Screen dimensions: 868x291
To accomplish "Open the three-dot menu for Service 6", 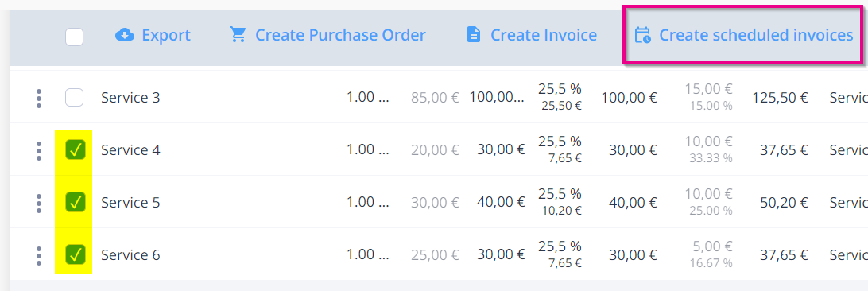I will (x=39, y=255).
